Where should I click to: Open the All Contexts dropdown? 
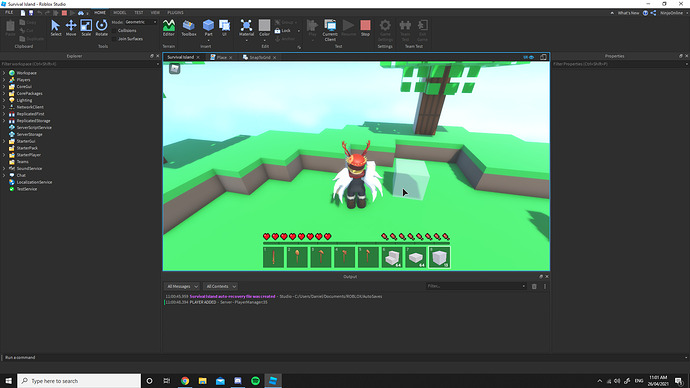tap(221, 286)
